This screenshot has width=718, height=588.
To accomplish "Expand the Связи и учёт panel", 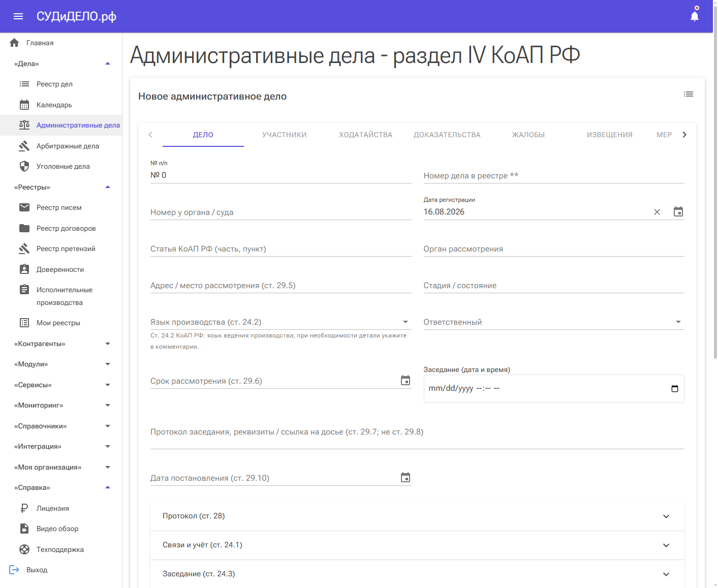I will click(417, 545).
